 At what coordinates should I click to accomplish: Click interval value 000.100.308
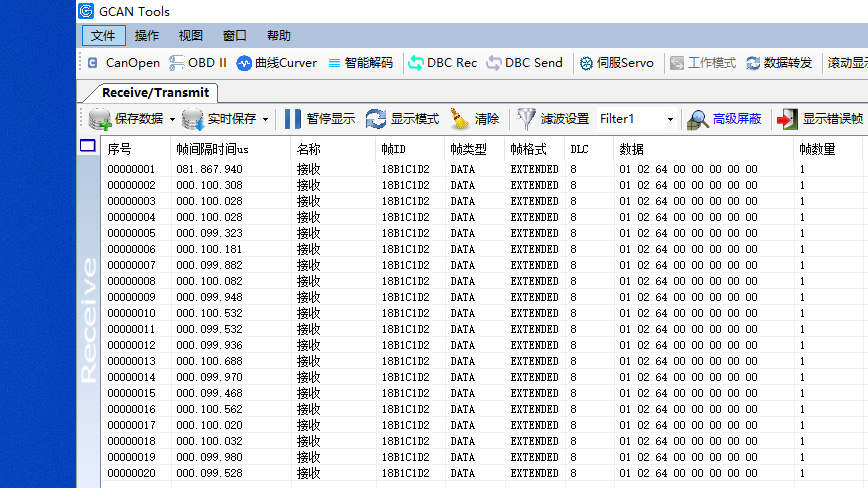[209, 185]
